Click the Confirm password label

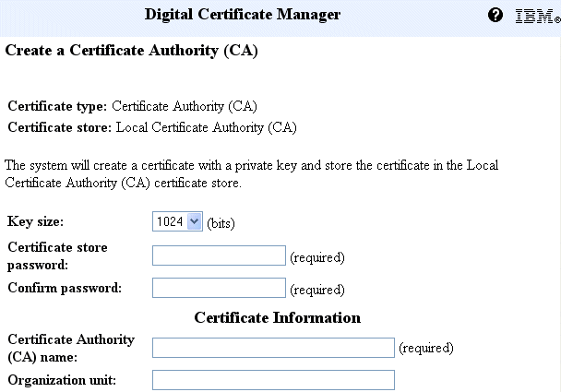65,288
